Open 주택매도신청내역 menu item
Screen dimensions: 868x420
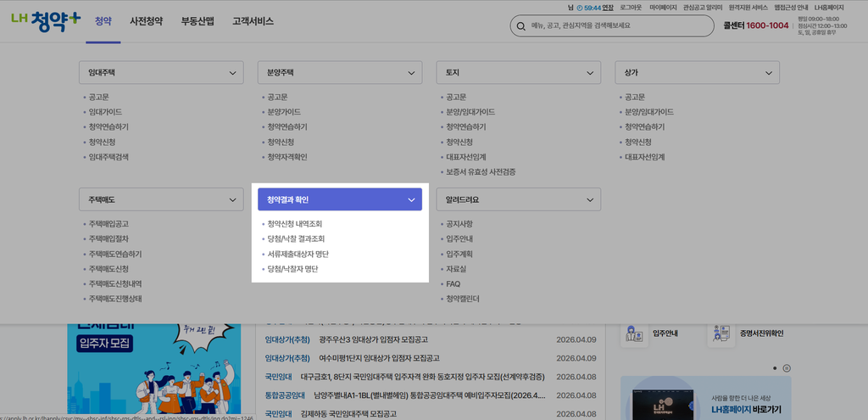(x=115, y=284)
